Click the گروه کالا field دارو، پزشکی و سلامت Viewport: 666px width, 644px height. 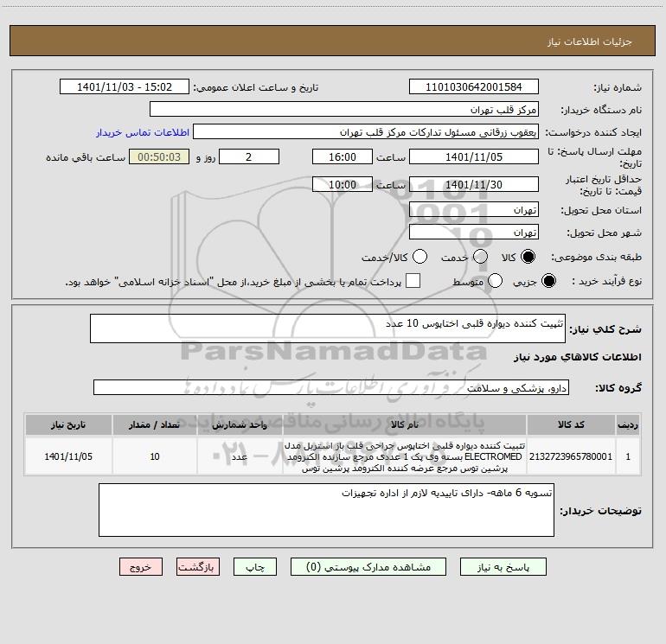point(331,387)
